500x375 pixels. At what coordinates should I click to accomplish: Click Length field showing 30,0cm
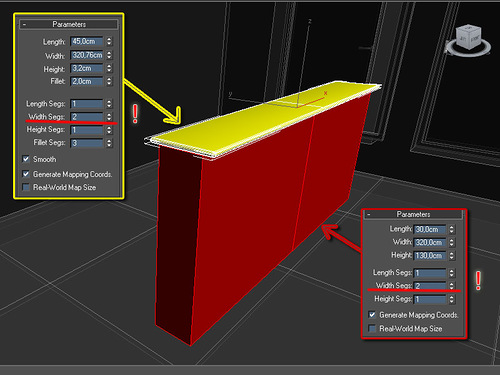point(430,229)
